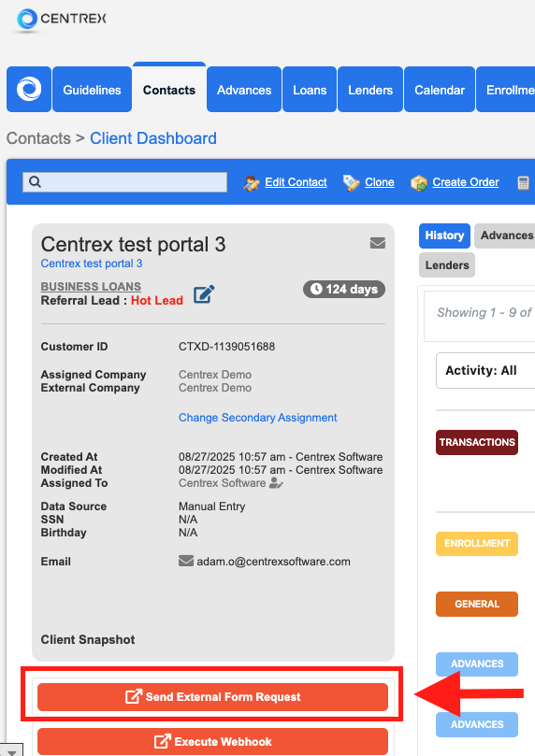535x756 pixels.
Task: Click the edit pencil icon beside Hot Lead
Action: [x=204, y=294]
